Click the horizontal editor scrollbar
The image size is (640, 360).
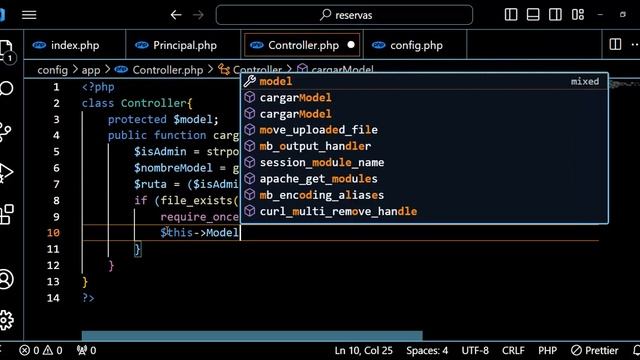tap(252, 336)
